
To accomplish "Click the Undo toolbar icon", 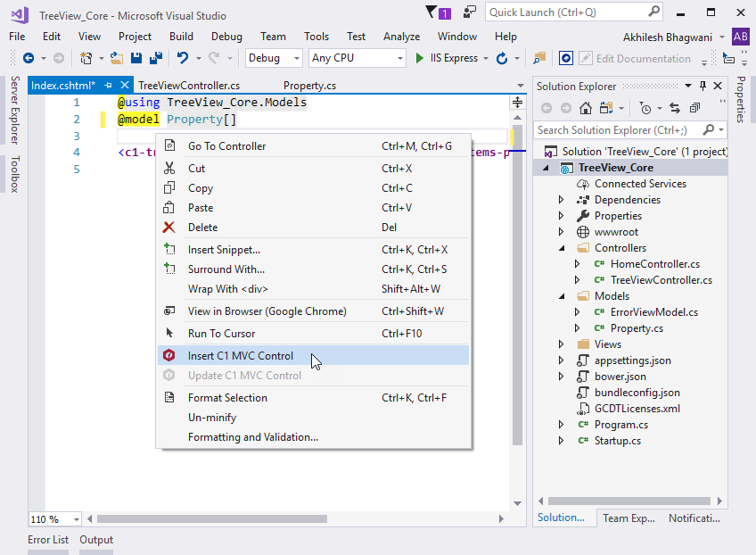I will (x=183, y=58).
